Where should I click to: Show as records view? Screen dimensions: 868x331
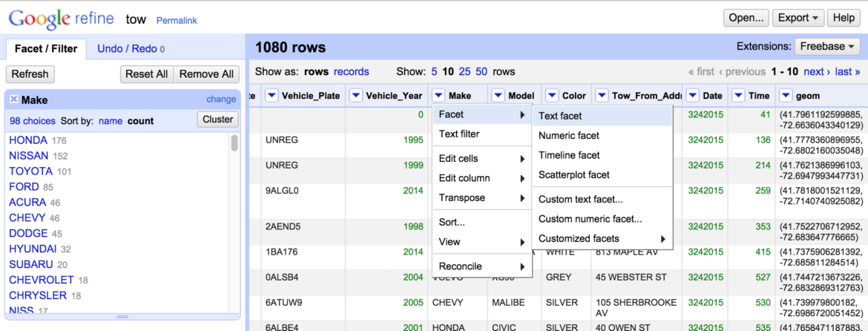tap(351, 71)
